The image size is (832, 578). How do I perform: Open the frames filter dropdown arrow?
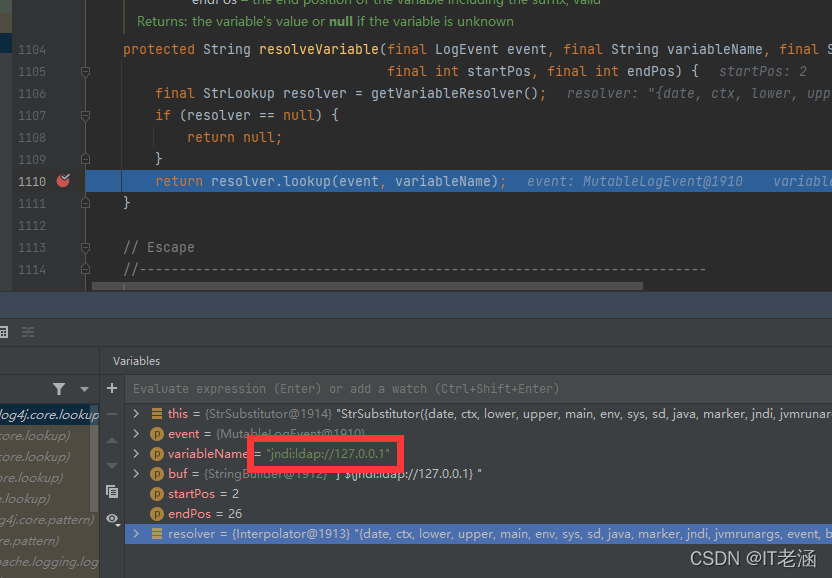pos(84,389)
